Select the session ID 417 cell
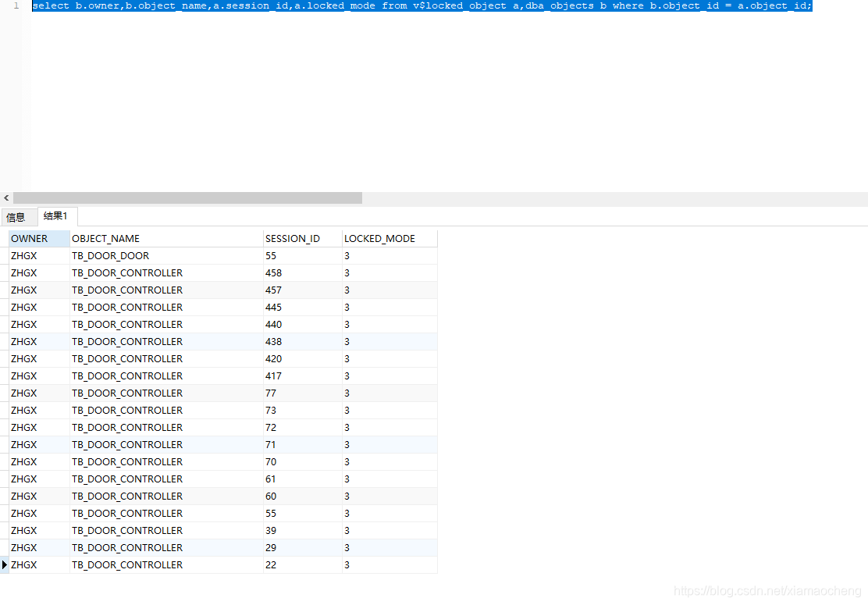Viewport: 868px width, 605px height. coord(302,375)
